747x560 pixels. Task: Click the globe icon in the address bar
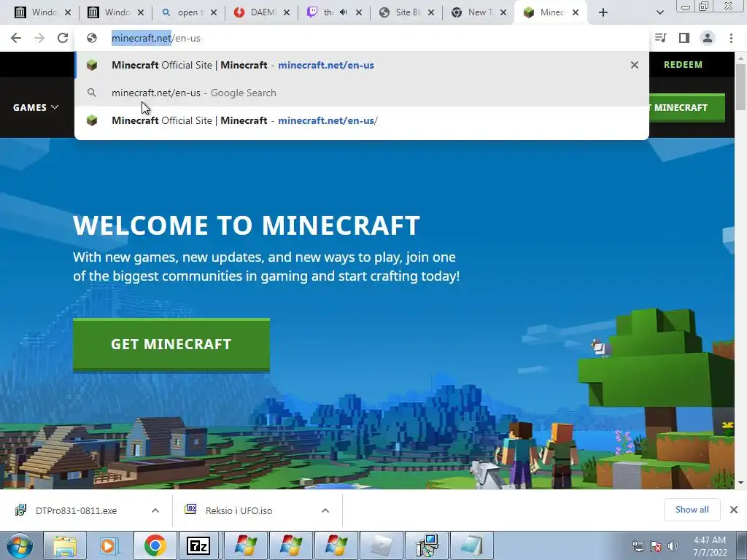92,38
